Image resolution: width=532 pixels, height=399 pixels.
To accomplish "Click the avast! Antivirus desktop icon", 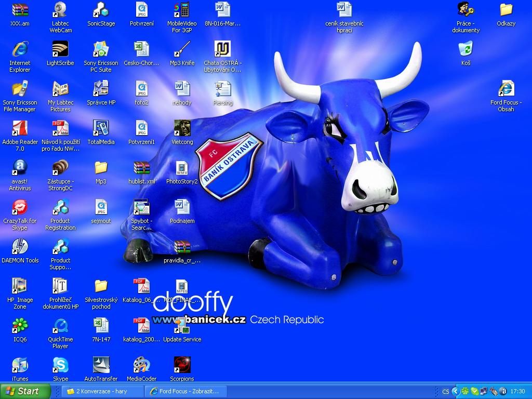I will (x=20, y=168).
